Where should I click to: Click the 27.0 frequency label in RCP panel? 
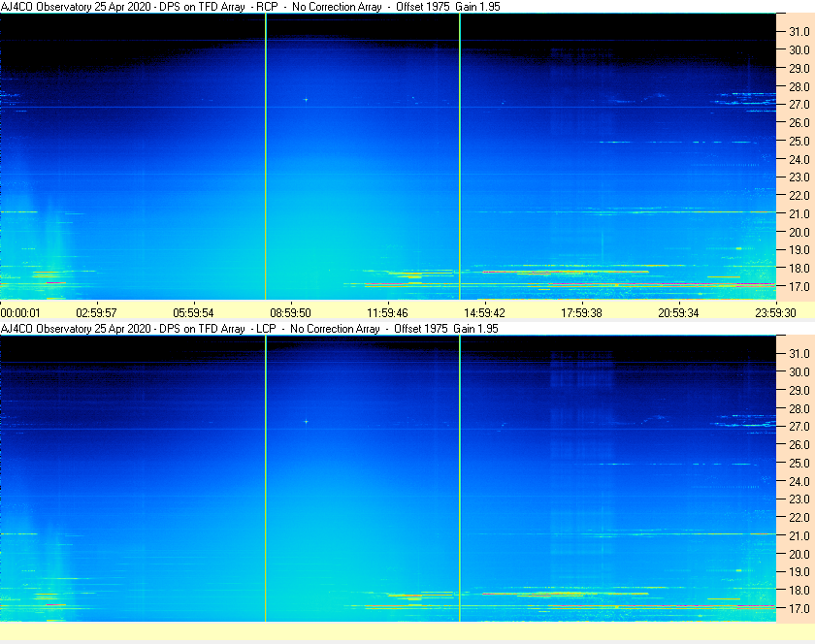[x=799, y=105]
